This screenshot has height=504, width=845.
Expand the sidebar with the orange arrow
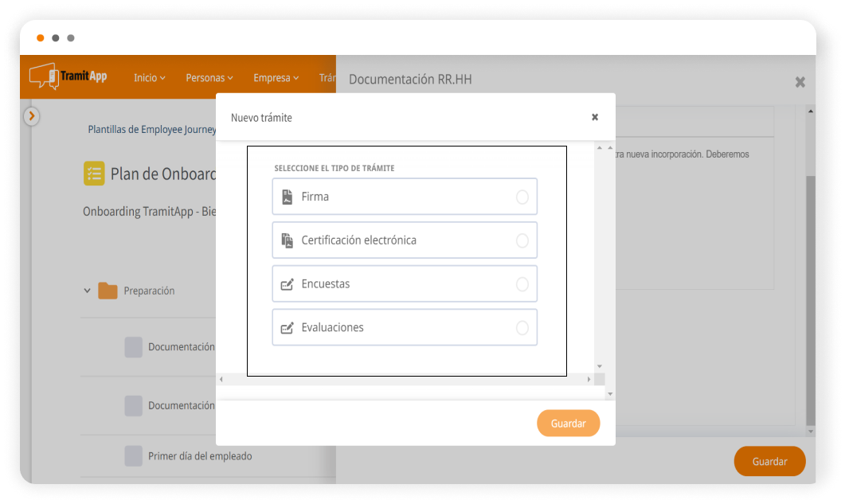click(31, 116)
